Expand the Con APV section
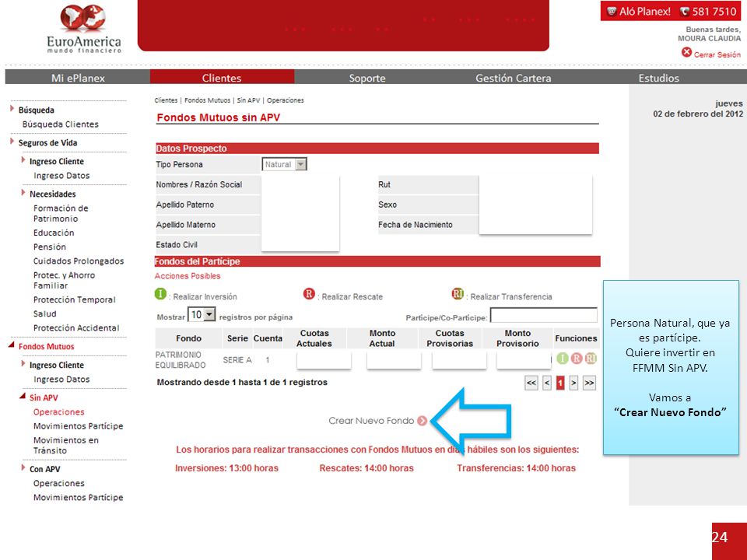The height and width of the screenshot is (560, 747). click(23, 467)
